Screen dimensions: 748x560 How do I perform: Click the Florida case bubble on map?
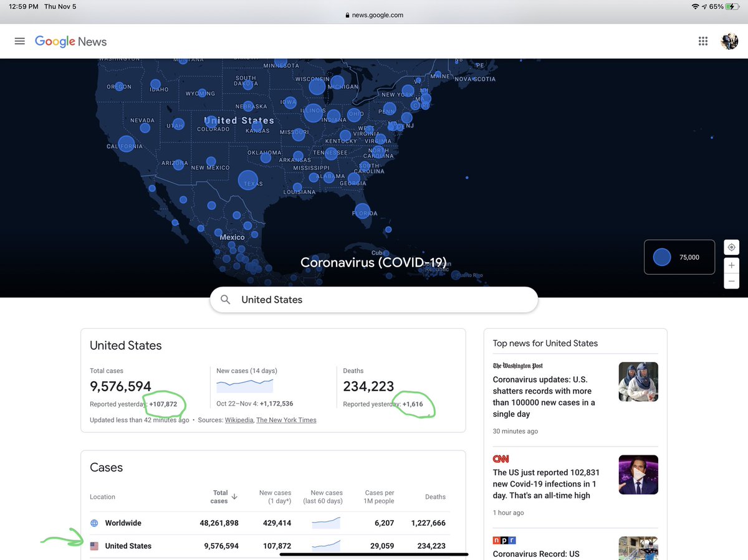[363, 212]
